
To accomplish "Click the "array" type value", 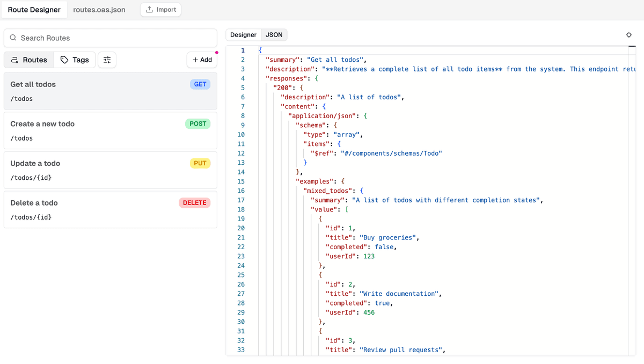I will click(x=347, y=135).
